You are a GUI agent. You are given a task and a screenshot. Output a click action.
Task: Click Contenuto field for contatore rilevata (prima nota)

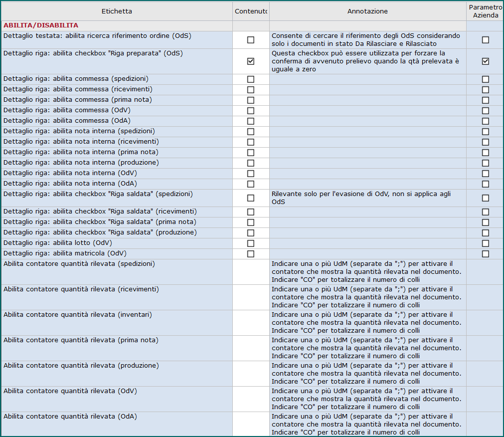tap(251, 348)
